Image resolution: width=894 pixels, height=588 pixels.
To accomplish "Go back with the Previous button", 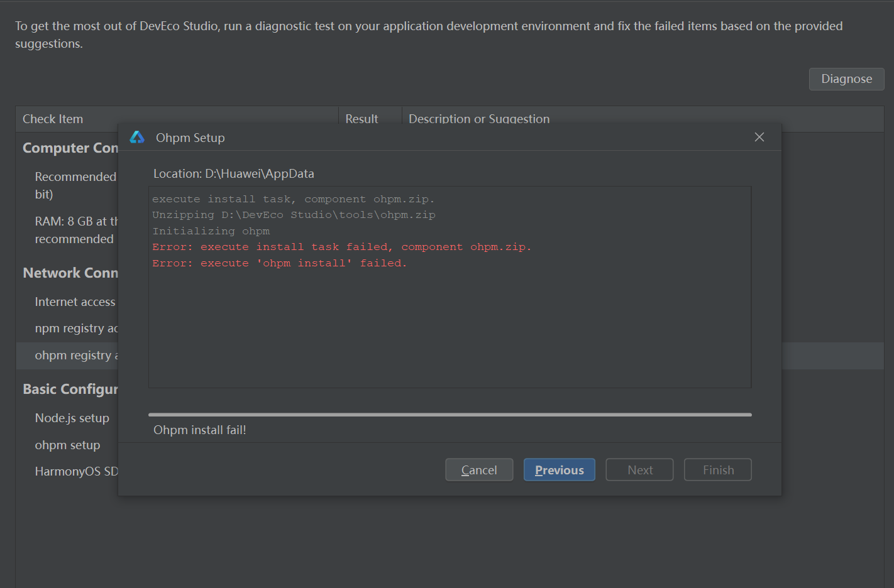I will tap(559, 470).
